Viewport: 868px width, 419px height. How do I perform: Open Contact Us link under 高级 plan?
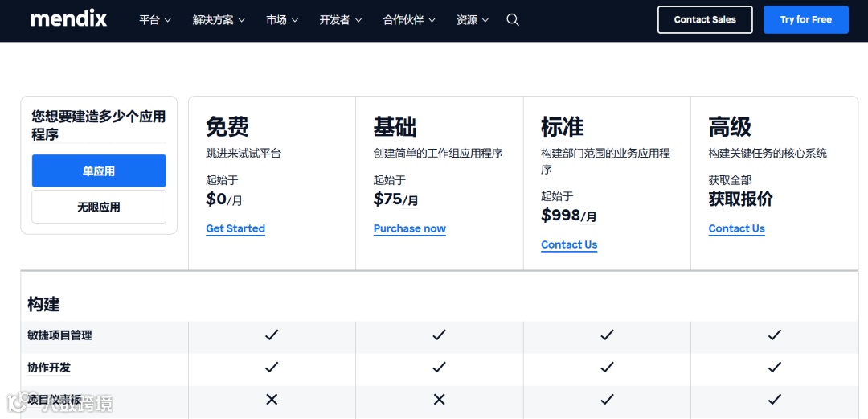click(x=736, y=228)
